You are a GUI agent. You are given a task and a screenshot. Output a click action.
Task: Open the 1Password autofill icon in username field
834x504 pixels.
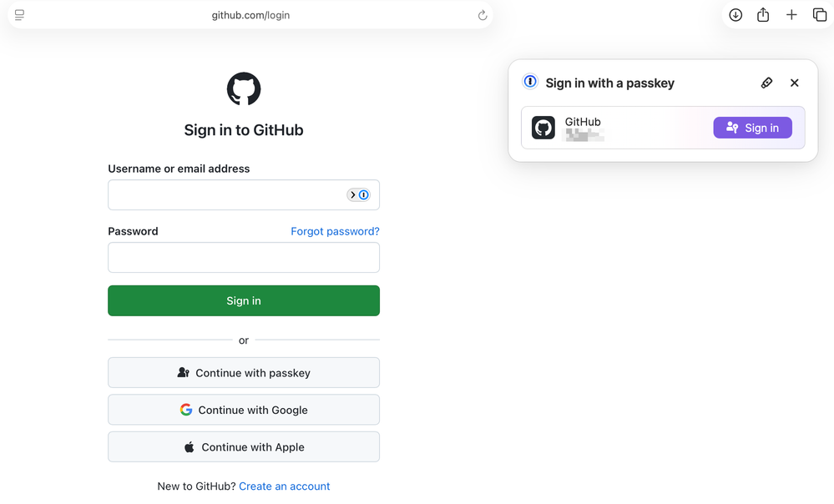pyautogui.click(x=359, y=194)
